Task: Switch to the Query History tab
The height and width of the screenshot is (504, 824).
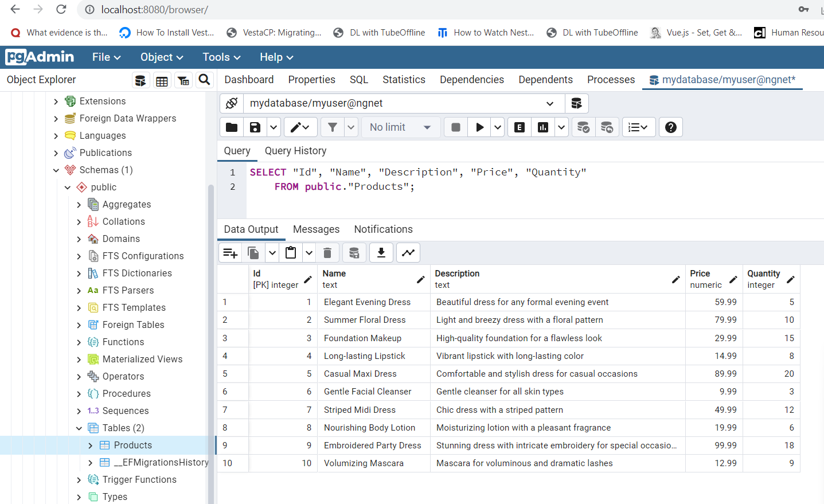Action: click(x=295, y=151)
